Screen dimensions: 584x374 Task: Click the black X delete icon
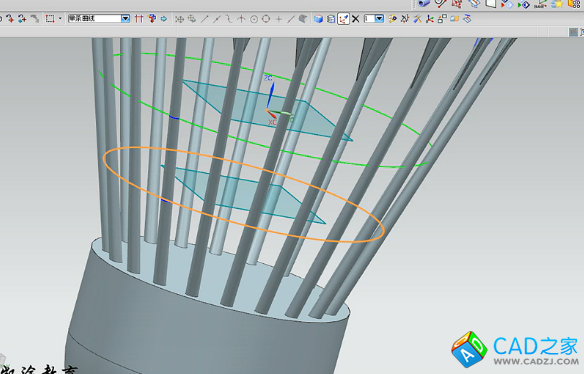[356, 19]
